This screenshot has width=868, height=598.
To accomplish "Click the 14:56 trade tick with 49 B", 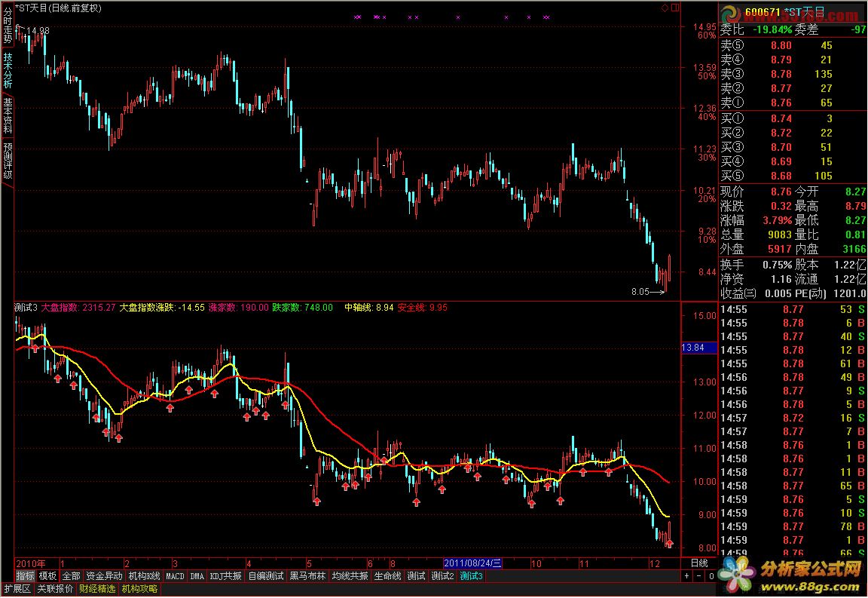I will click(793, 377).
